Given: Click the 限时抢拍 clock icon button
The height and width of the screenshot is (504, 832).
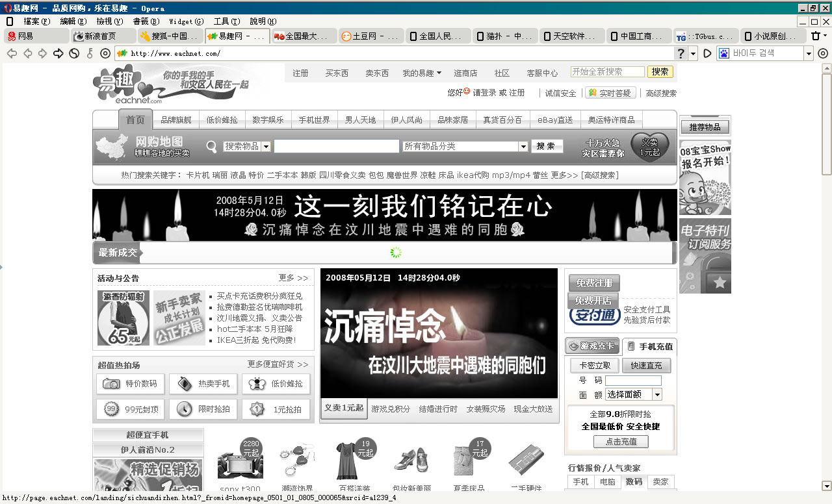Looking at the screenshot, I should [203, 409].
